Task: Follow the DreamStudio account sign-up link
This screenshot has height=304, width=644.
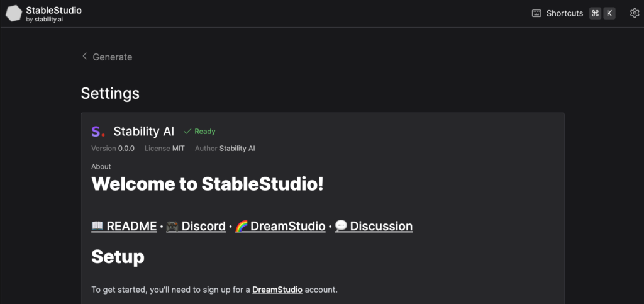Action: tap(277, 290)
